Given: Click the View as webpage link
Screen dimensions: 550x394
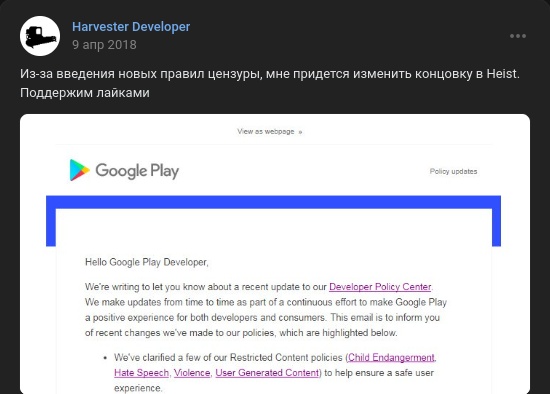Looking at the screenshot, I should [x=269, y=132].
